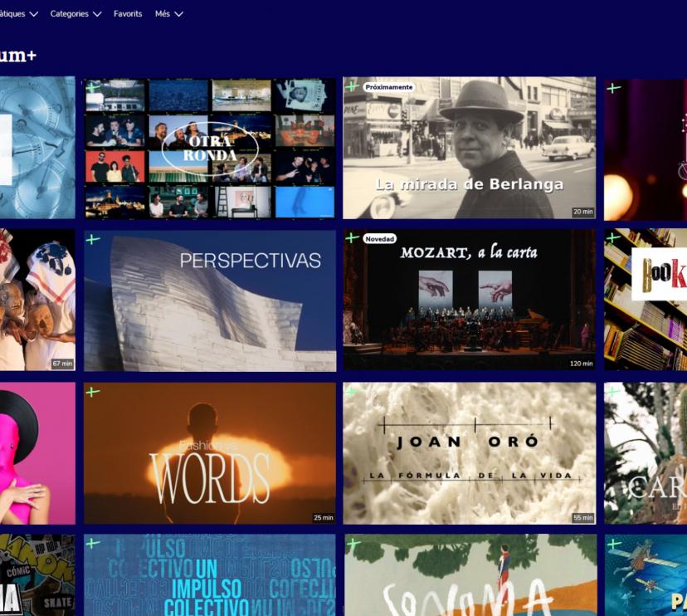Click plus icon on Un Impulso Colectivo card
687x616 pixels.
[93, 544]
